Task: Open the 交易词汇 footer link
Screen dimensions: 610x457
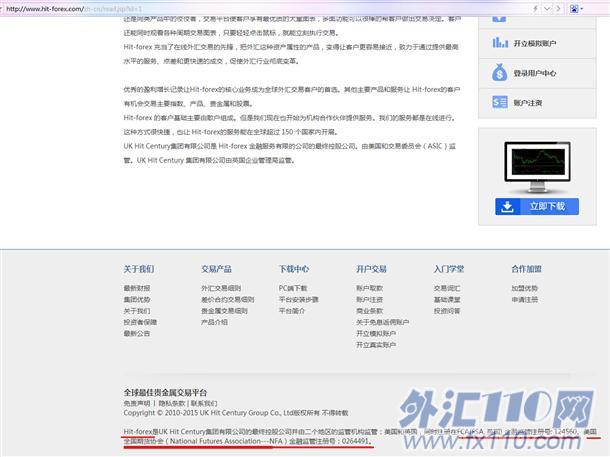Action: [447, 288]
